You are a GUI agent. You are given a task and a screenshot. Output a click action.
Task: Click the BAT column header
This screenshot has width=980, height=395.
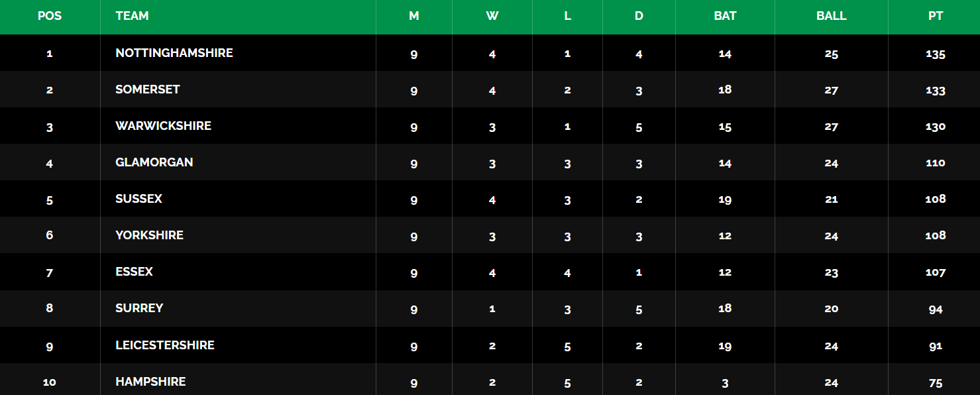coord(725,16)
